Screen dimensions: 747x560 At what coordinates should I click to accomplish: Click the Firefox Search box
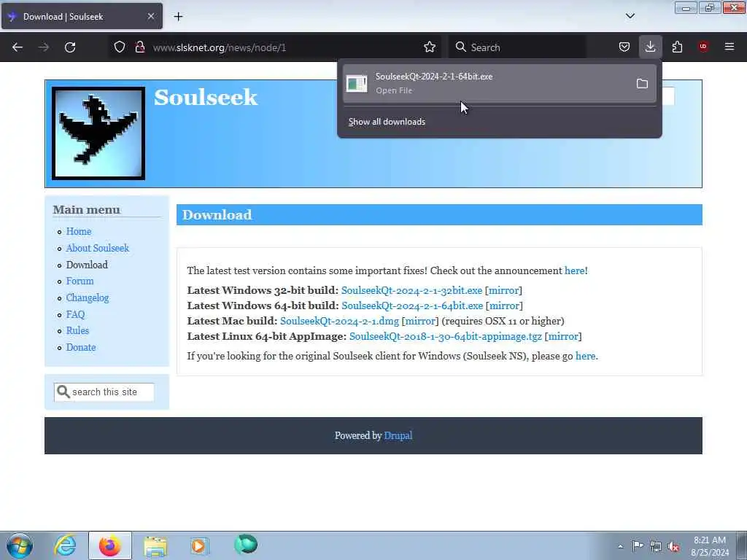coord(517,47)
